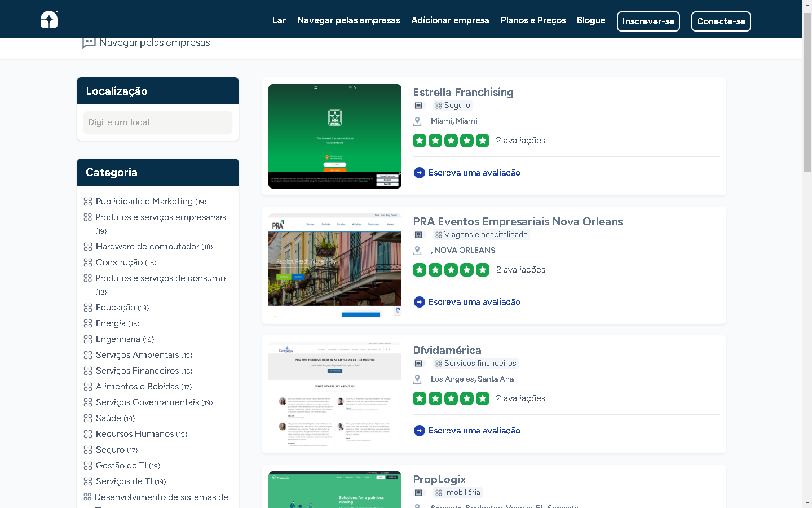Go to Blogue in the navigation bar

tap(591, 20)
